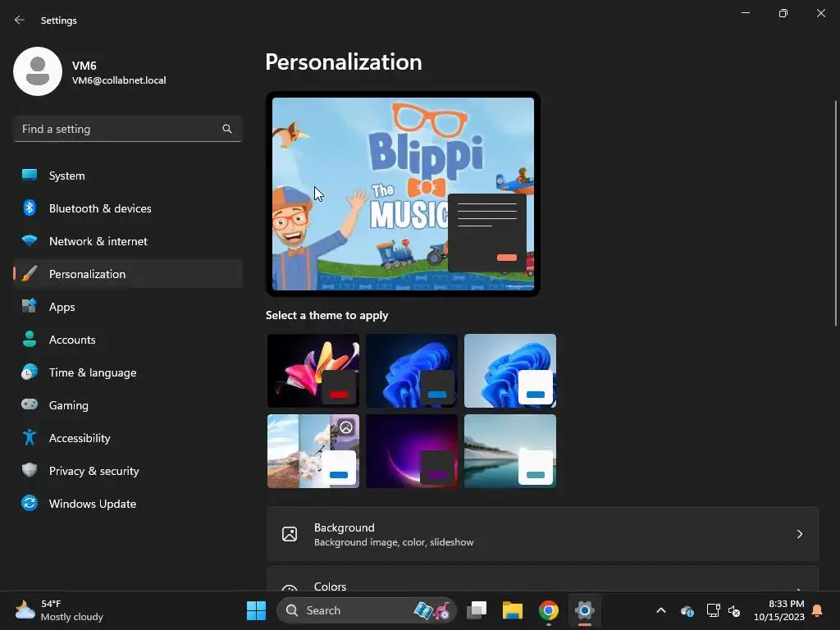Image resolution: width=840 pixels, height=630 pixels.
Task: Click the Gaming controller icon
Action: click(x=30, y=404)
